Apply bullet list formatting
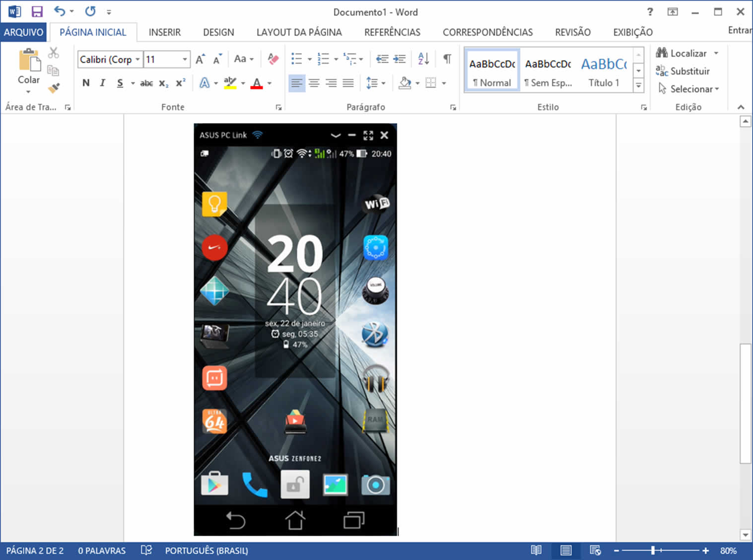 coord(296,59)
